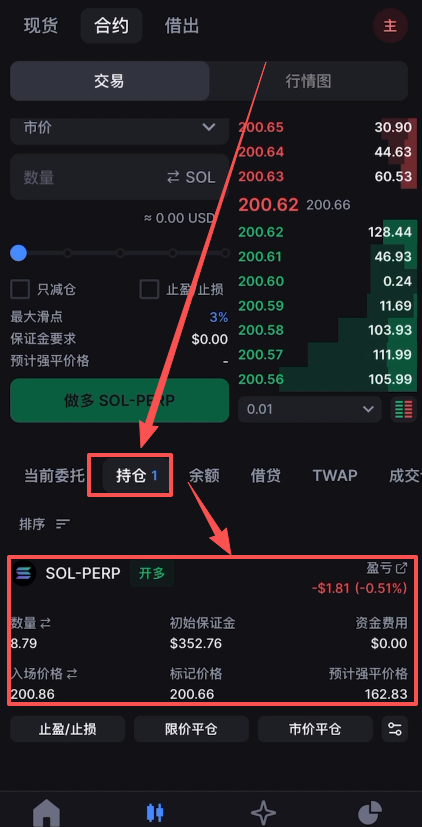Open the 0.01 price grouping dropdown
This screenshot has width=422, height=827.
pyautogui.click(x=310, y=409)
